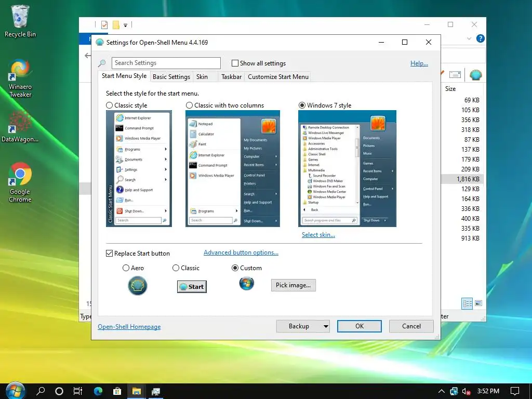Confirm settings with OK button
Image resolution: width=532 pixels, height=399 pixels.
(x=360, y=326)
